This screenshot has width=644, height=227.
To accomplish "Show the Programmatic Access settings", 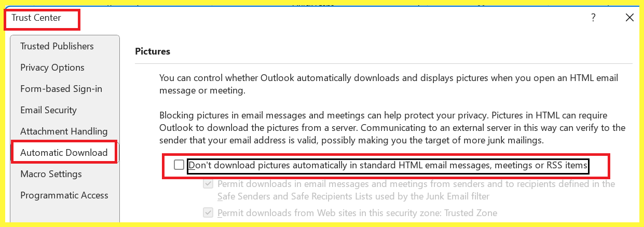I will tap(64, 195).
